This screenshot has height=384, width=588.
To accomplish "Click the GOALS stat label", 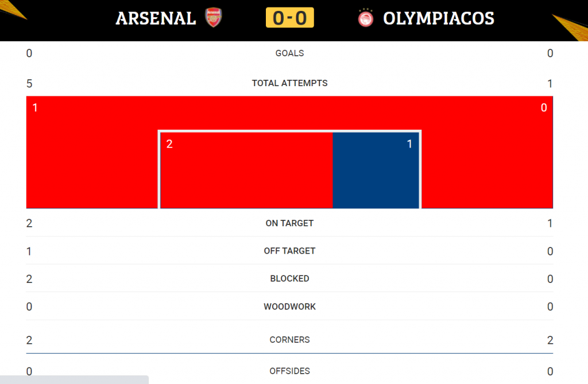I will (289, 53).
